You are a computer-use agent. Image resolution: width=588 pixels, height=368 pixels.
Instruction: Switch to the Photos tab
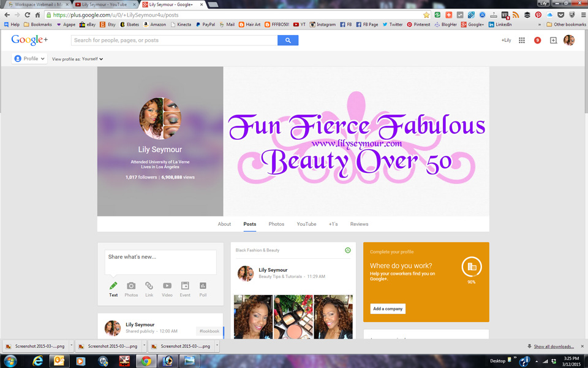coord(276,224)
